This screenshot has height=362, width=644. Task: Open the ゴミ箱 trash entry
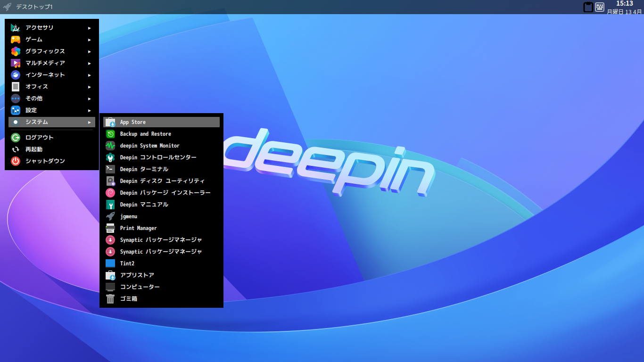127,298
